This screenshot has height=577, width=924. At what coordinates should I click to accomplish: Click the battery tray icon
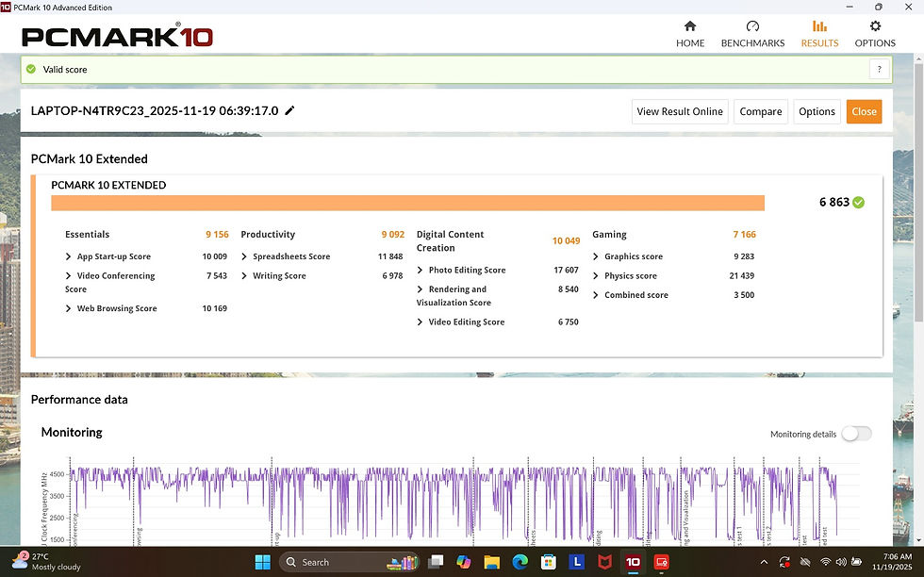856,562
